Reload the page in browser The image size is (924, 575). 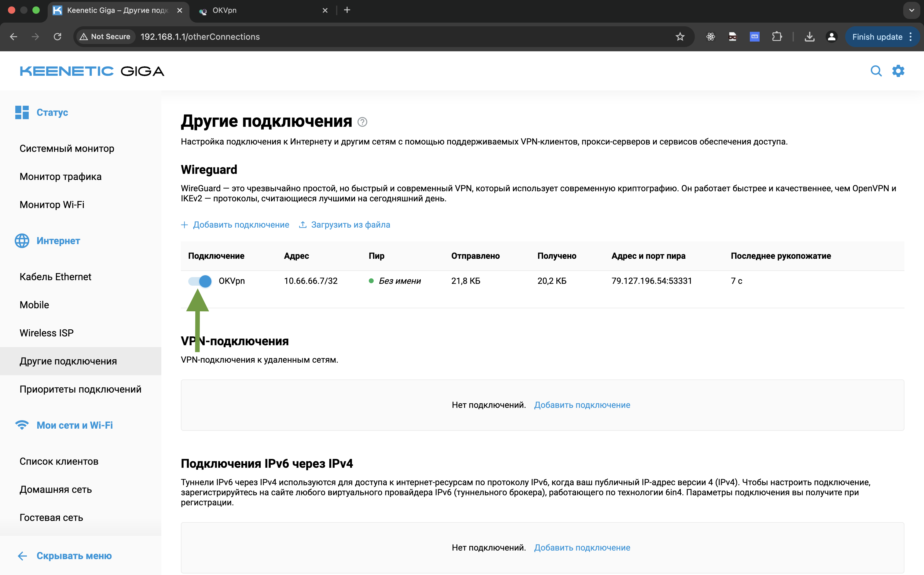point(57,37)
